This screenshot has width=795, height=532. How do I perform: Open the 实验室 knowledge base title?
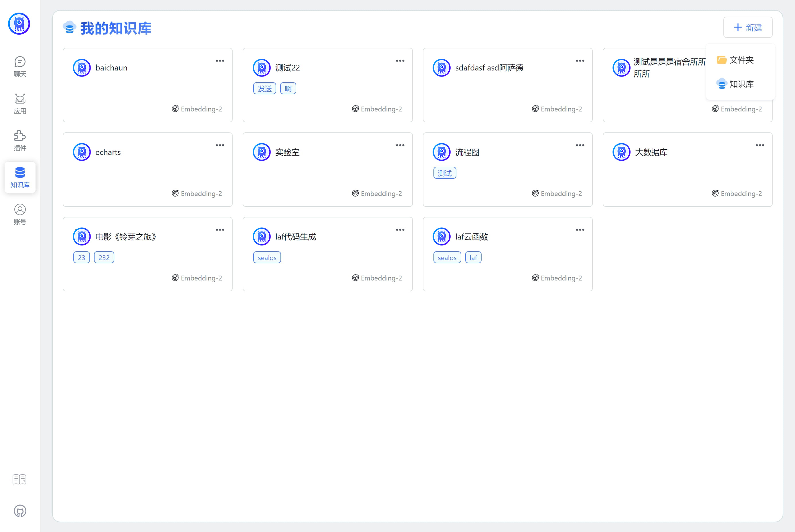287,152
